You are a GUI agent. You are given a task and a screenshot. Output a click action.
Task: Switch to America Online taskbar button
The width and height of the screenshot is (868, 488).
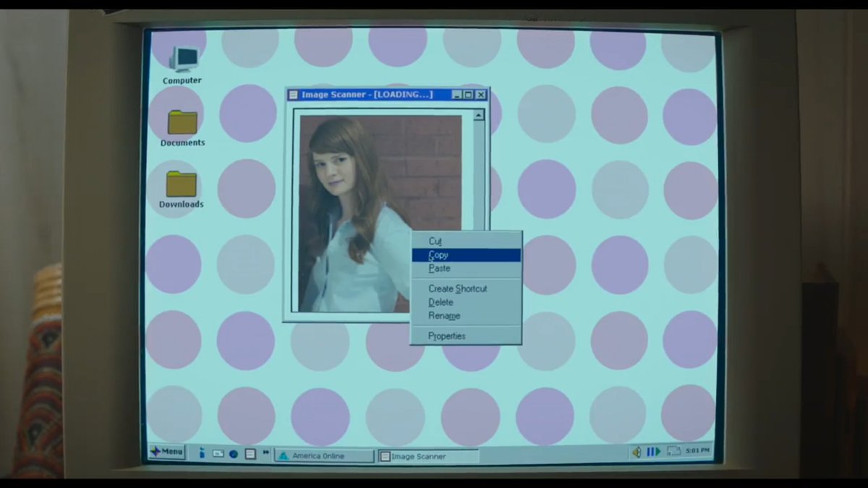click(x=324, y=456)
